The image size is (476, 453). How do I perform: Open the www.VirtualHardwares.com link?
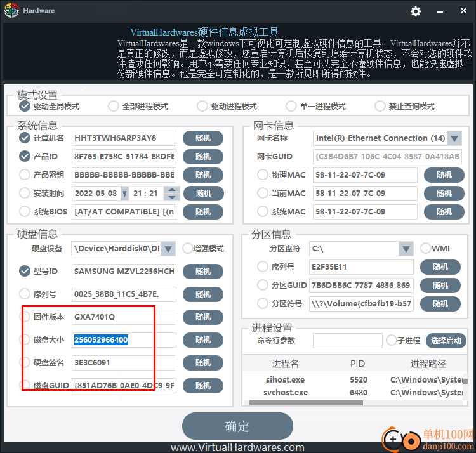[237, 447]
